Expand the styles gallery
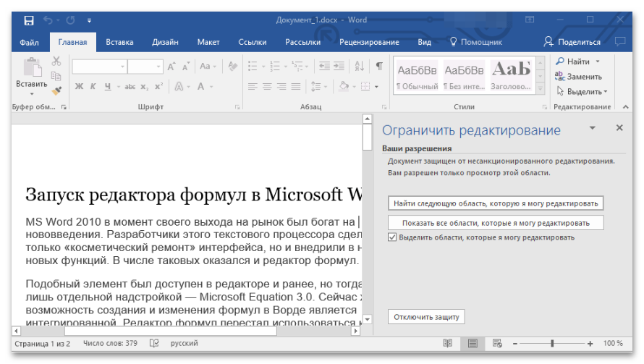This screenshot has height=364, width=644. pyautogui.click(x=541, y=88)
